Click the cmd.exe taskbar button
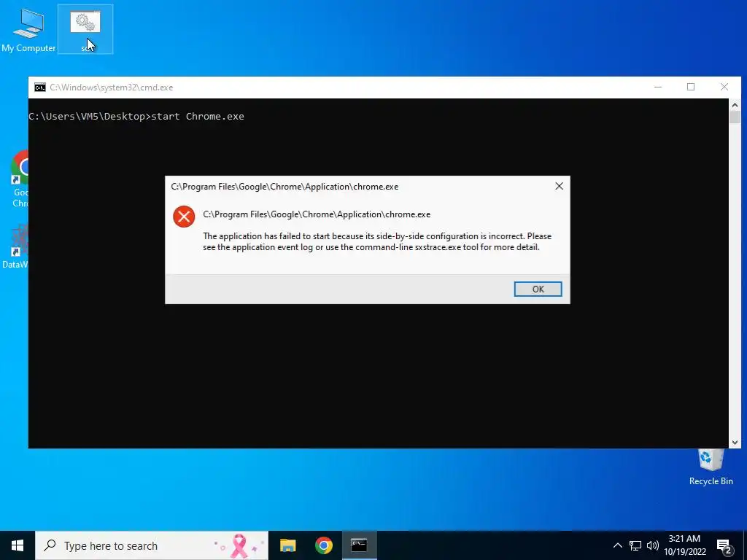 point(359,545)
